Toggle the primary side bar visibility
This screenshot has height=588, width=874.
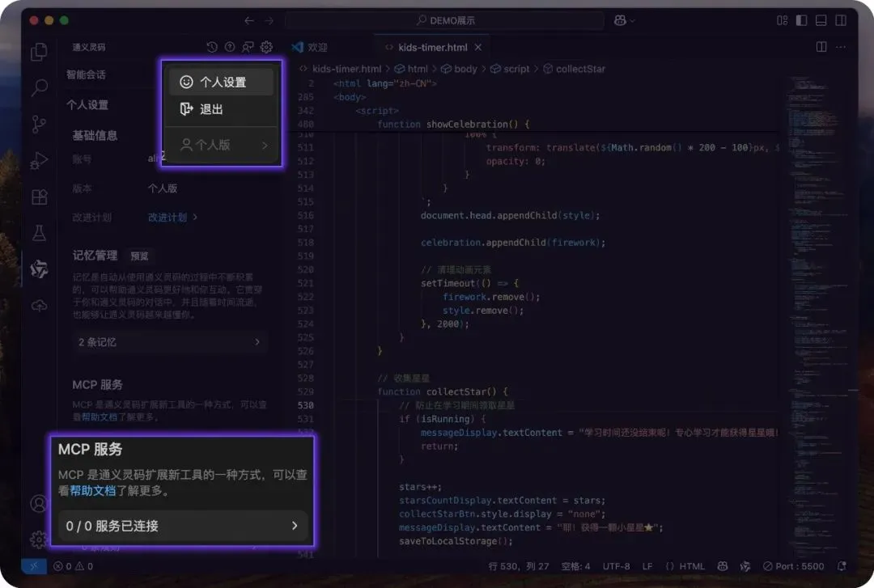pyautogui.click(x=801, y=20)
